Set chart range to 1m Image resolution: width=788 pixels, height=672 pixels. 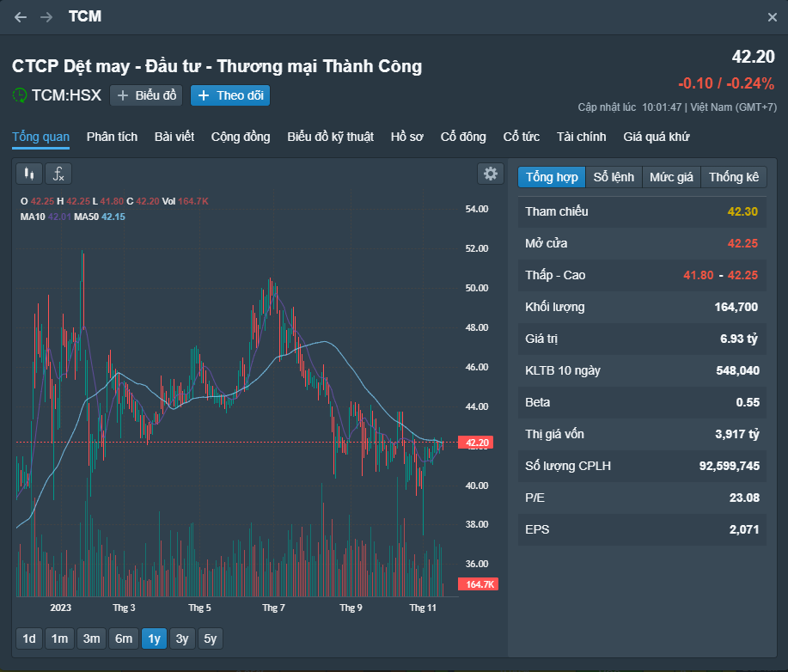point(60,638)
